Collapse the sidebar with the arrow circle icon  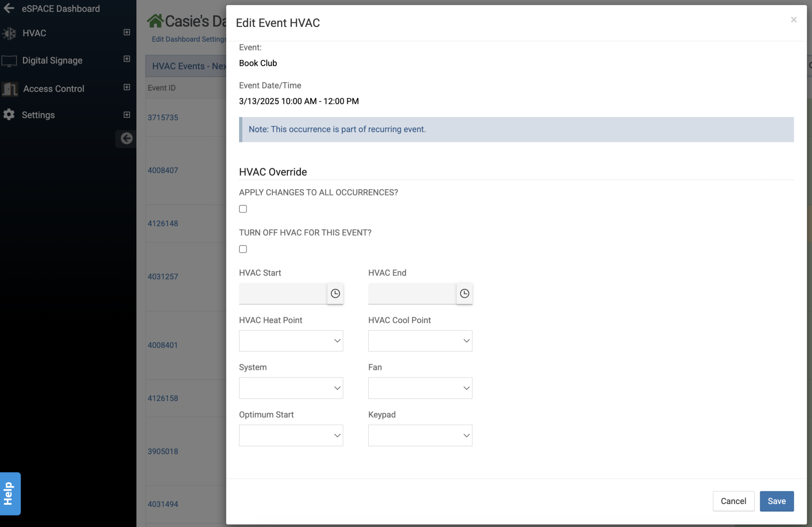coord(126,138)
